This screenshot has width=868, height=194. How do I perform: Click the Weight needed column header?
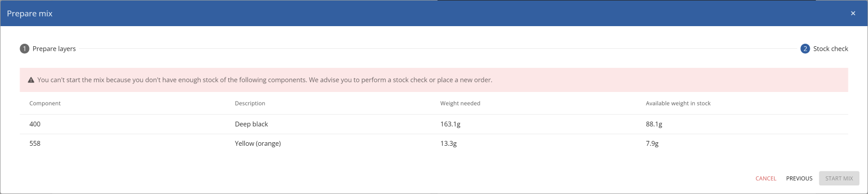pos(460,104)
